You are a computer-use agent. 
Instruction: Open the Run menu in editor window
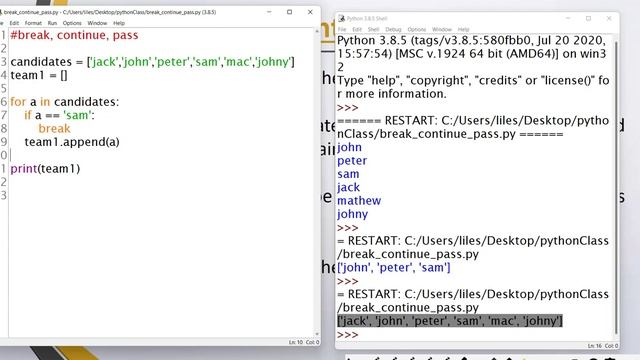point(52,23)
